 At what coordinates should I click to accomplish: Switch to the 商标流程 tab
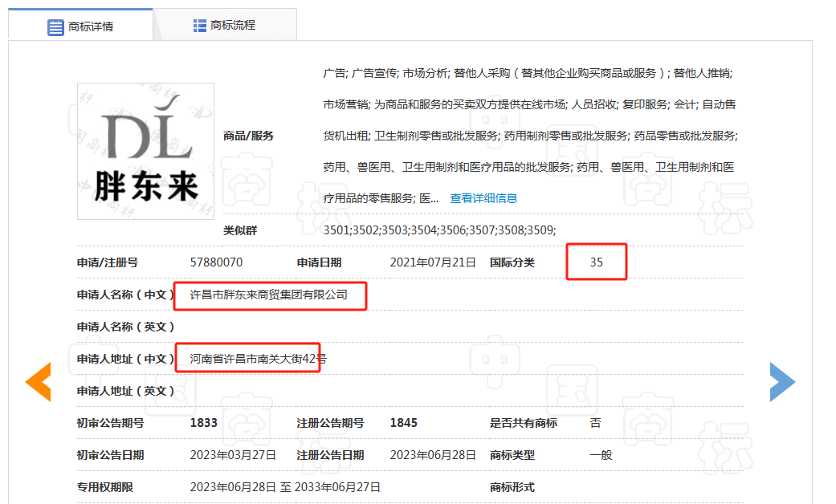pyautogui.click(x=225, y=25)
